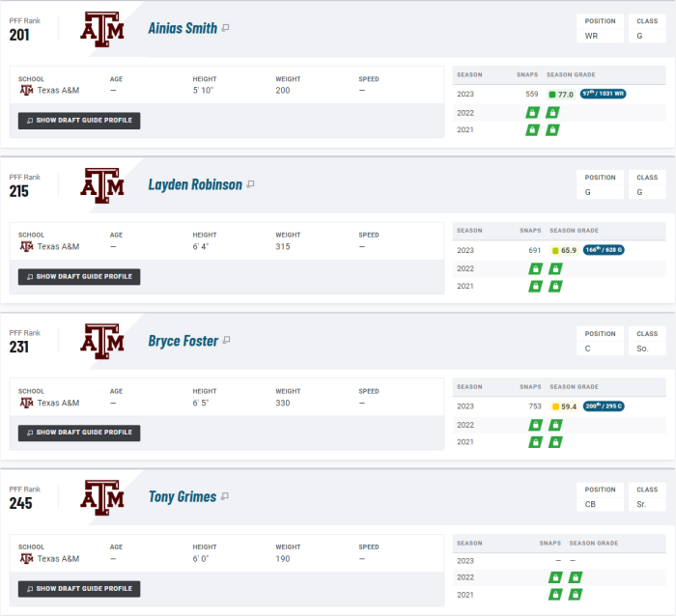Viewport: 676px width, 616px height.
Task: Click the note icon beside Tony Grimes
Action: click(x=225, y=497)
